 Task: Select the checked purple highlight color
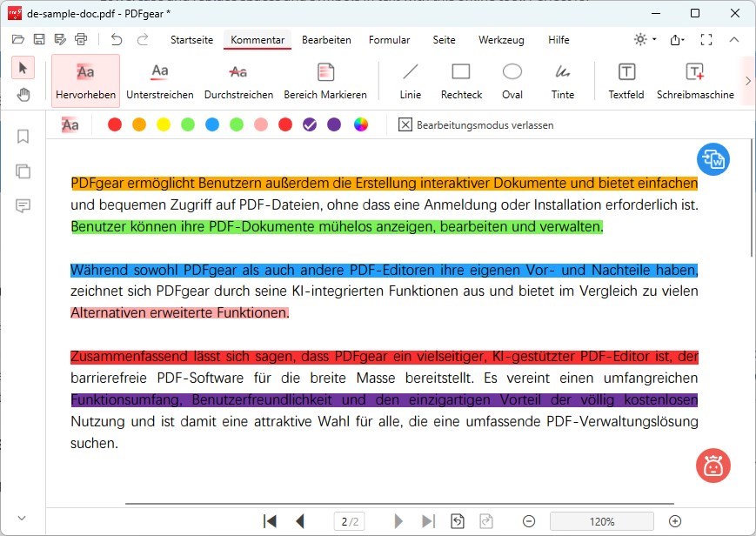coord(310,124)
